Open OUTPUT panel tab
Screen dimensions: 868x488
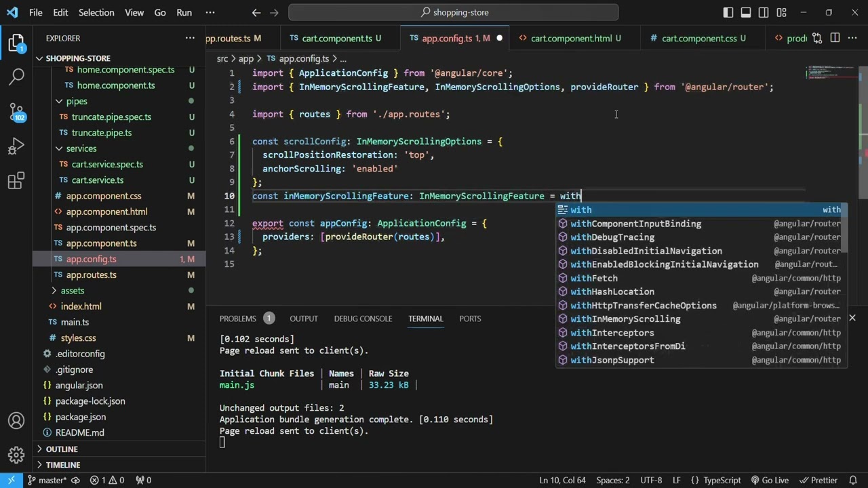click(304, 319)
